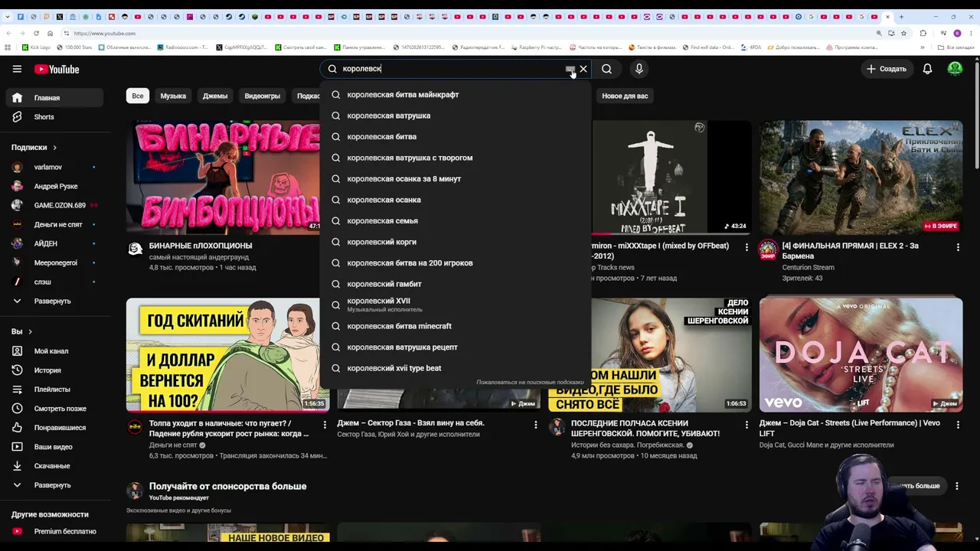Open more options for the ELEX 2 stream
Screen dimensions: 980x551
(x=958, y=247)
